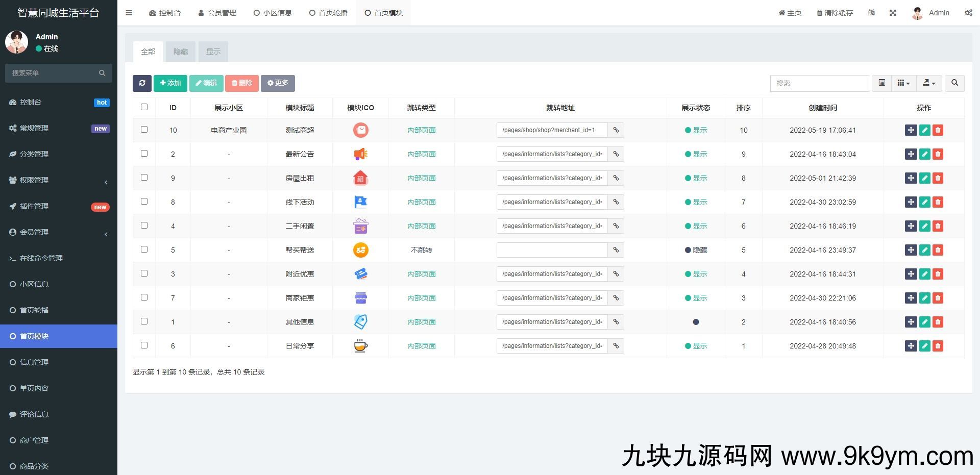Screen dimensions: 980x475
Task: Click the green edit icon for 最新公告 row
Action: tap(924, 154)
